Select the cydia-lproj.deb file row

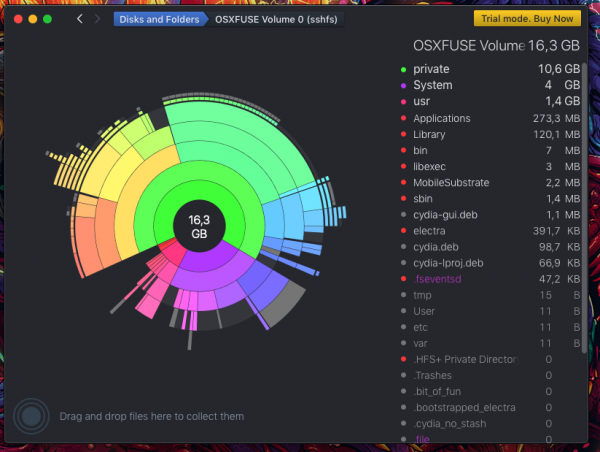point(490,263)
